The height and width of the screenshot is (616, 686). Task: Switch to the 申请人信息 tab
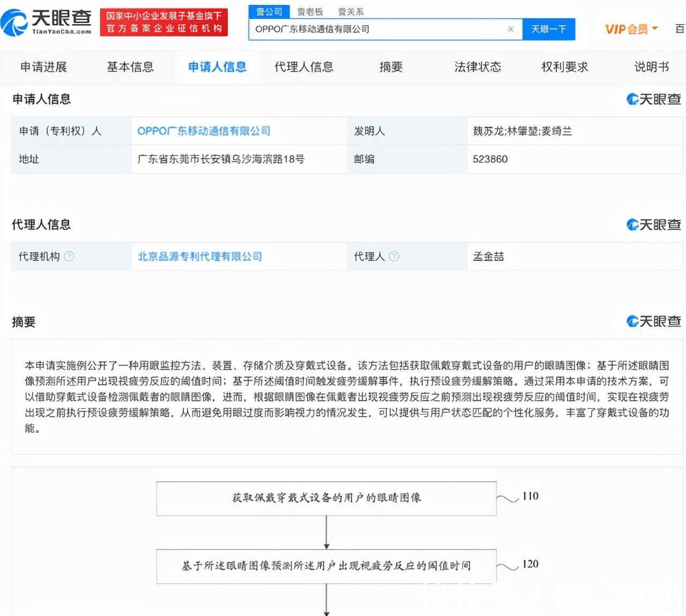click(217, 67)
